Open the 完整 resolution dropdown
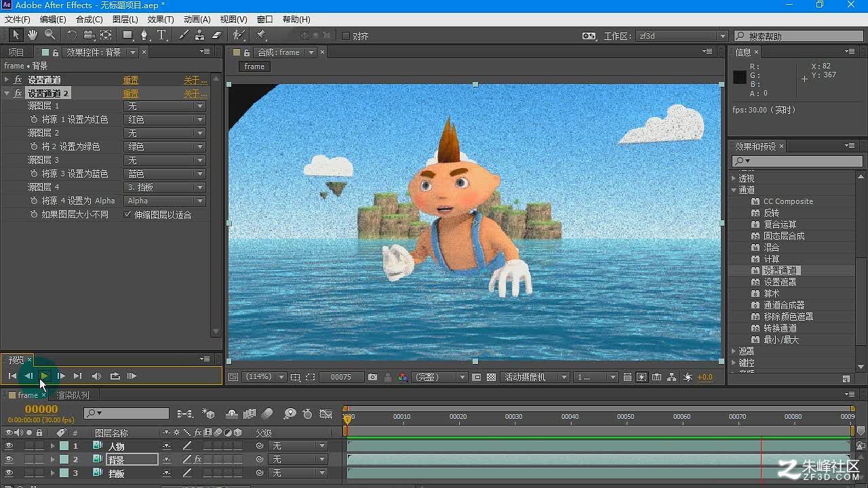 coord(439,377)
